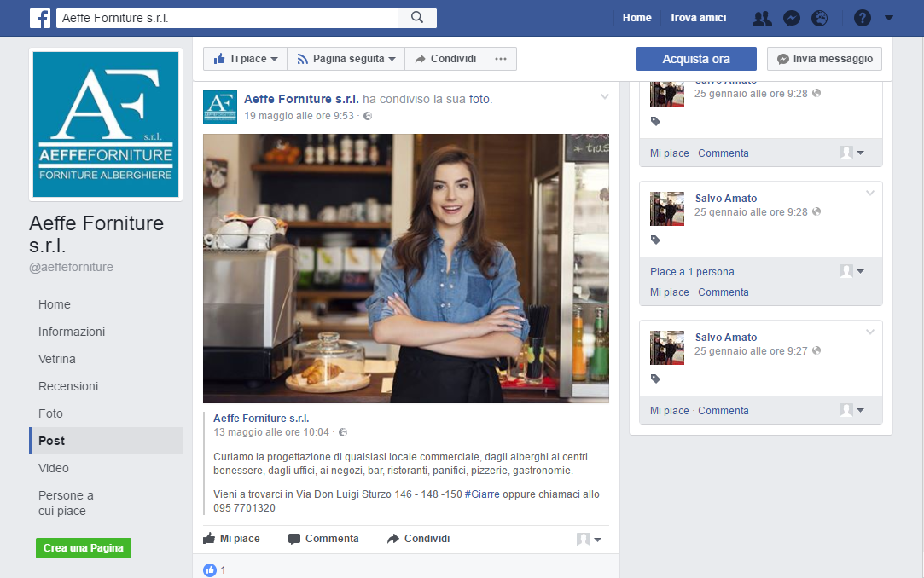The image size is (924, 578).
Task: Open identity dropdown on the 9:27 visitor post
Action: pyautogui.click(x=852, y=410)
